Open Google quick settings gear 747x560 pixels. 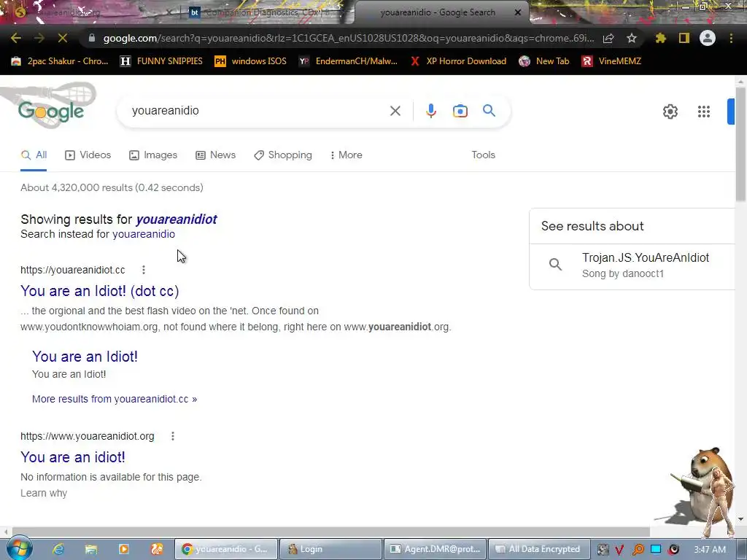(670, 112)
